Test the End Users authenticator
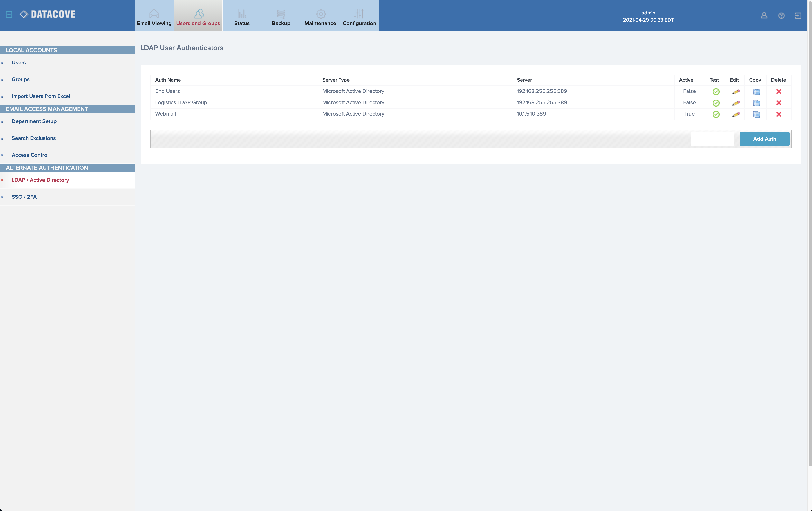 716,92
